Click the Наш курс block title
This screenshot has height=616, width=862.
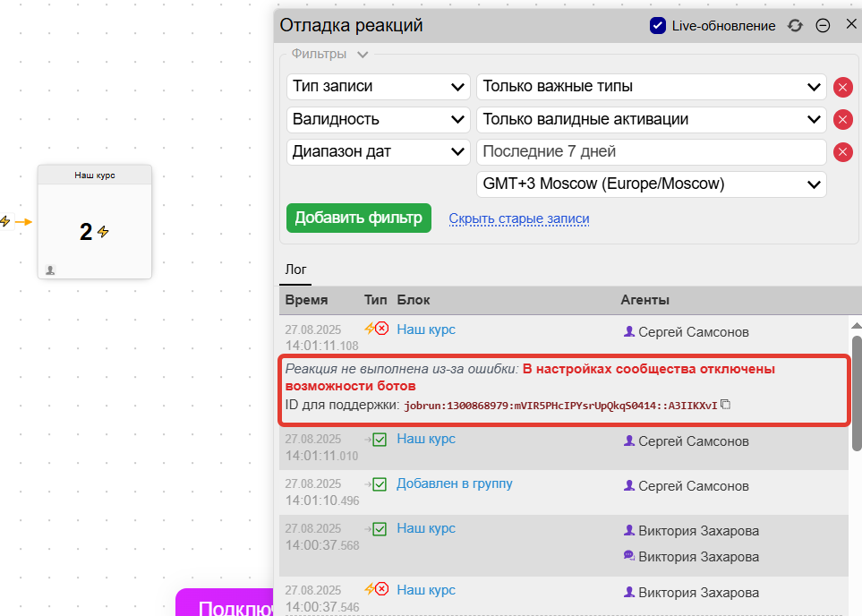(x=95, y=175)
